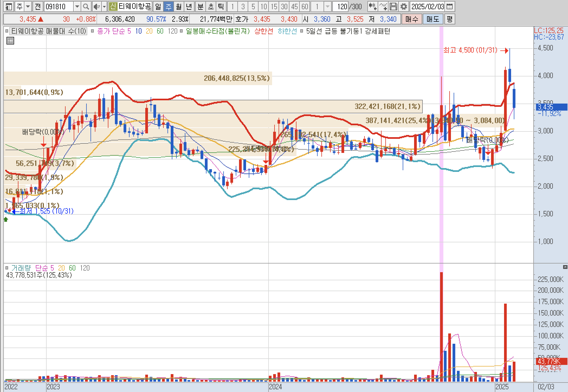
Task: Click the 매수 buy button
Action: coord(412,19)
